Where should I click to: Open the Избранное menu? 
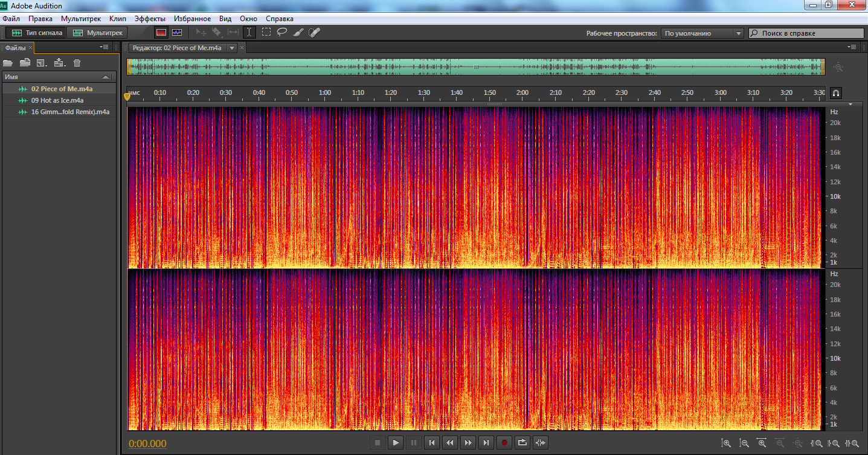192,19
